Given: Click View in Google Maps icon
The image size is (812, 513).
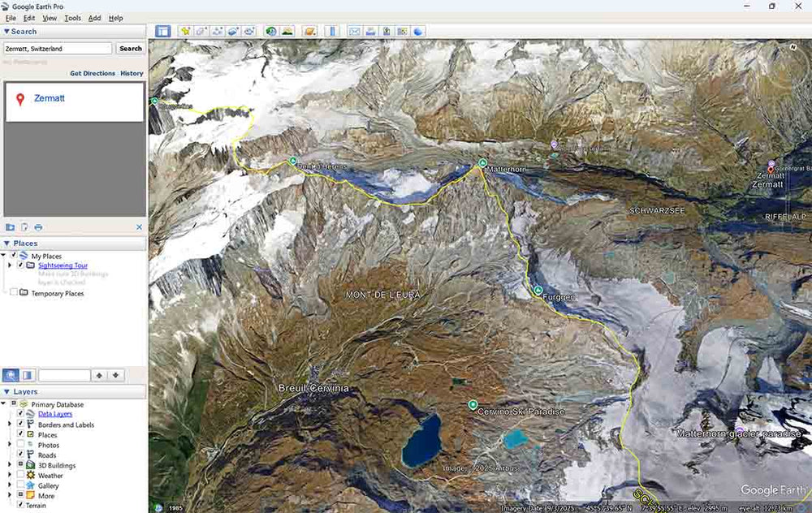Looking at the screenshot, I should 403,31.
